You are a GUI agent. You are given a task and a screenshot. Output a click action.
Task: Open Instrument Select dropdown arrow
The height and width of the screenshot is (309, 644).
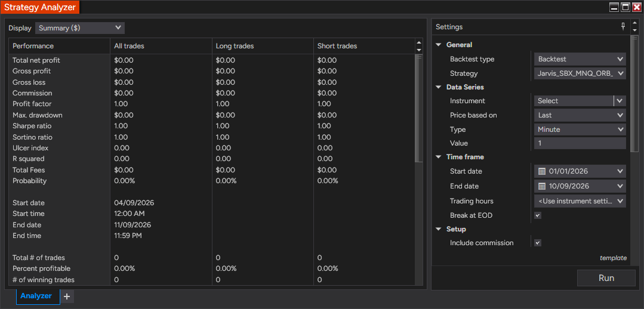620,101
